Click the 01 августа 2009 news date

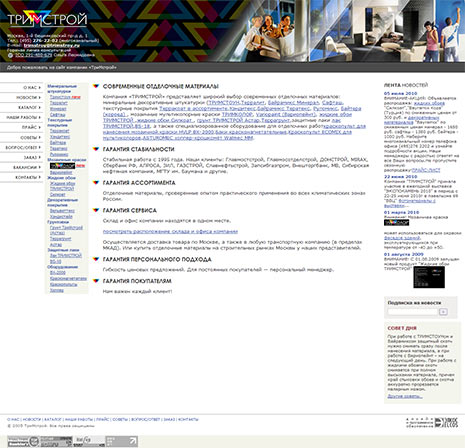tap(404, 254)
